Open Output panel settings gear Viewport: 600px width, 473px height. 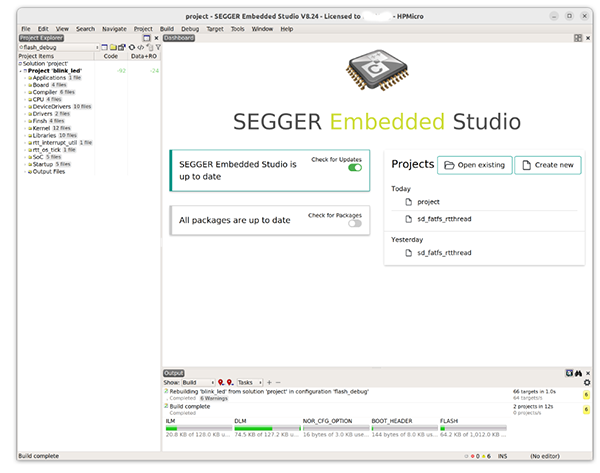coord(587,383)
